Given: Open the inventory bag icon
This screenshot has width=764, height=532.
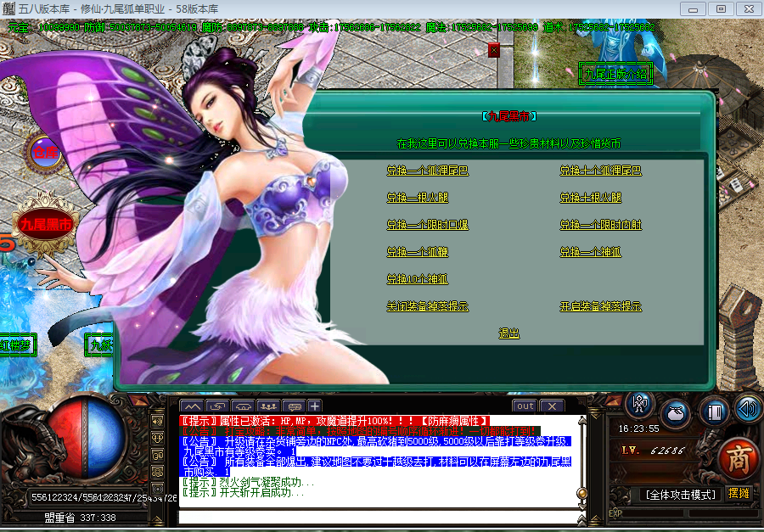Looking at the screenshot, I should coord(677,412).
